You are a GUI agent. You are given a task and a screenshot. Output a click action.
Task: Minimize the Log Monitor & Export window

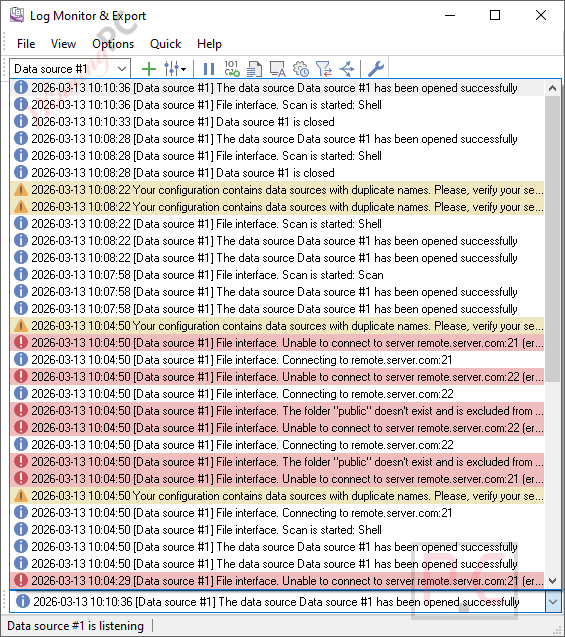pos(450,15)
